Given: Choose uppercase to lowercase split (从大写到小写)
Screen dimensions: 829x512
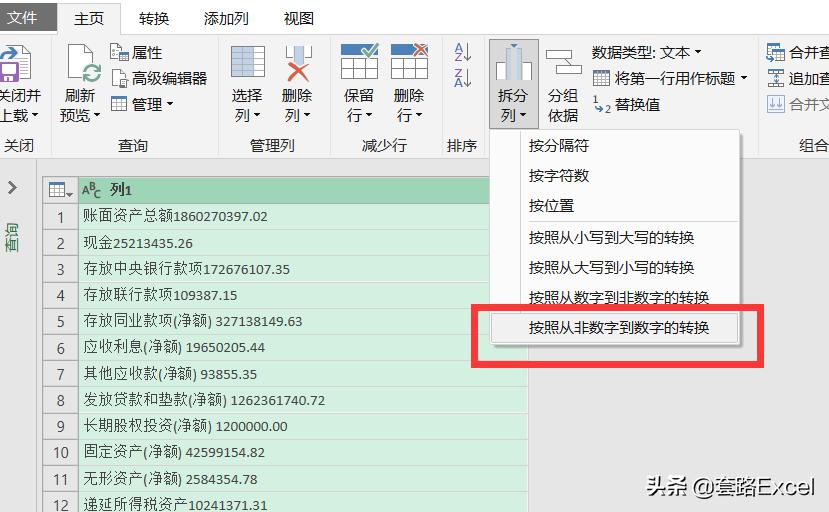Looking at the screenshot, I should (x=614, y=268).
